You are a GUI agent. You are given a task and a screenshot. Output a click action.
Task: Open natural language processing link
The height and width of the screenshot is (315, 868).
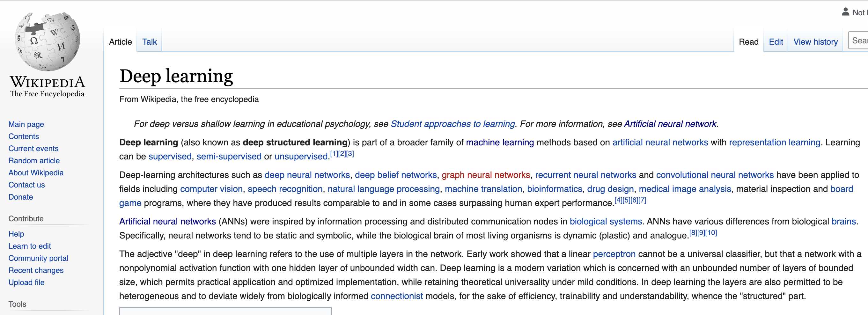(x=384, y=189)
